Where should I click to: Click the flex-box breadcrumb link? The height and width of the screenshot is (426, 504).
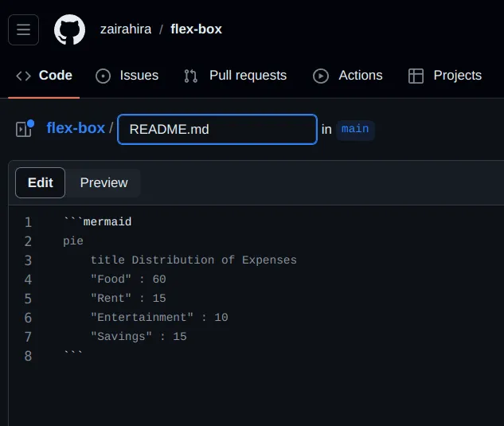[76, 128]
